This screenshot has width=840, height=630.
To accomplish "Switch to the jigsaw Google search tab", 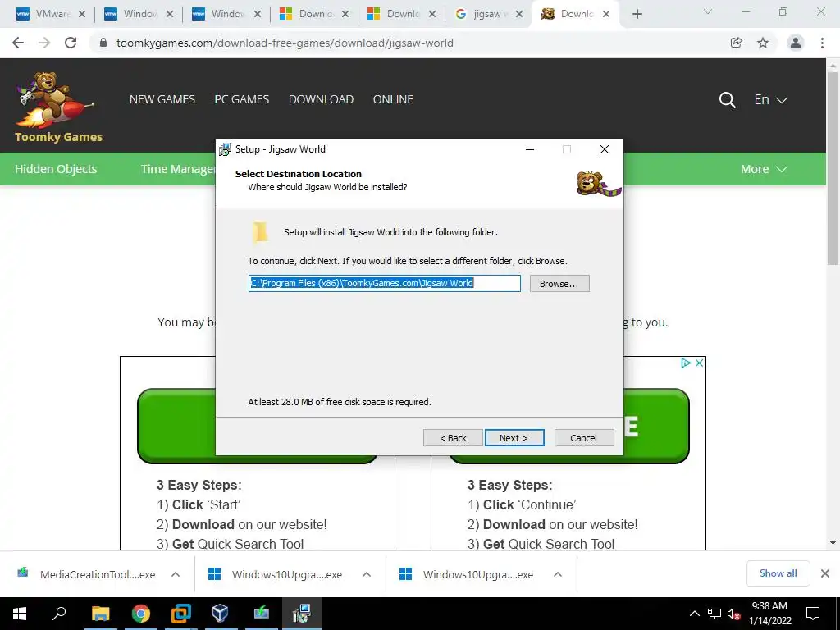I will [487, 14].
